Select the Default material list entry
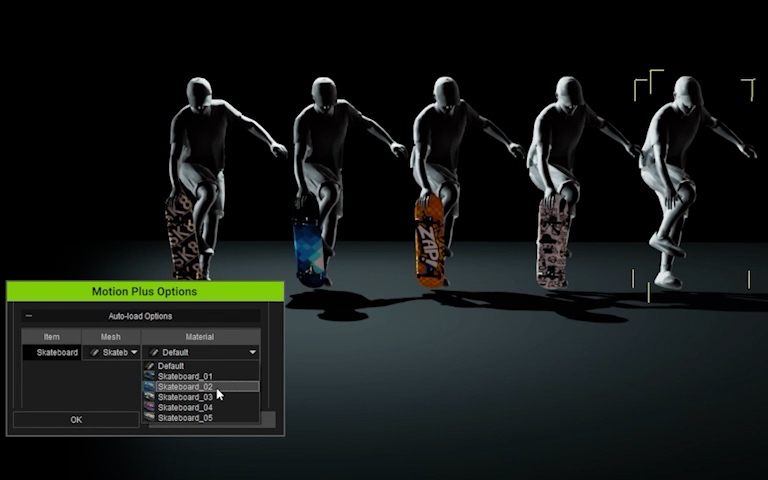Viewport: 768px width, 480px height. [171, 366]
